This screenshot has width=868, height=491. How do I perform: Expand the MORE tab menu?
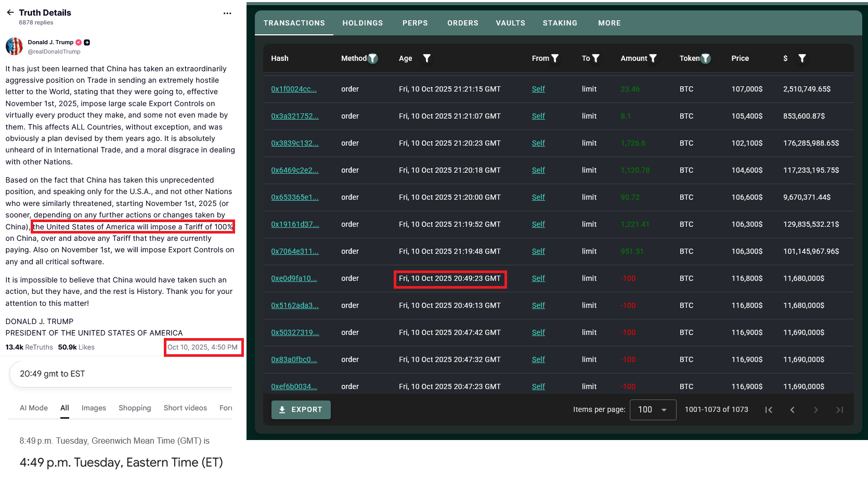(x=610, y=23)
